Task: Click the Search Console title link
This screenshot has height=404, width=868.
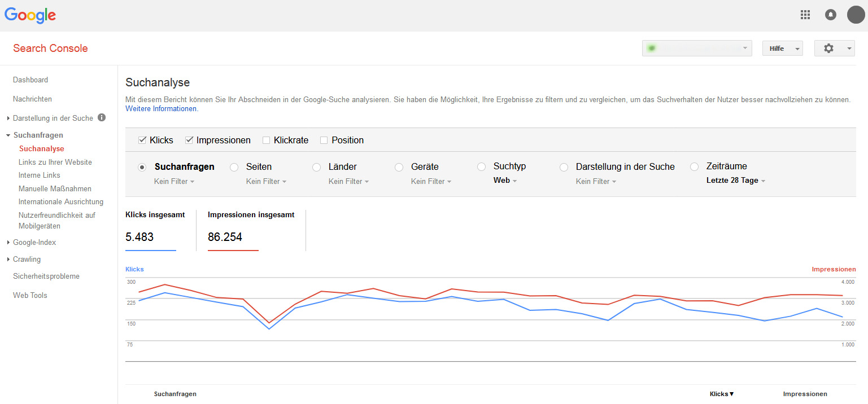Action: coord(50,49)
